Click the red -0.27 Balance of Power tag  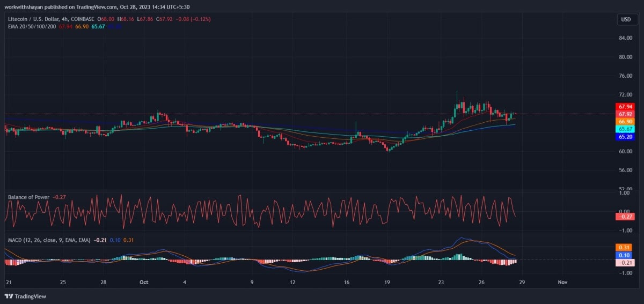pos(625,217)
